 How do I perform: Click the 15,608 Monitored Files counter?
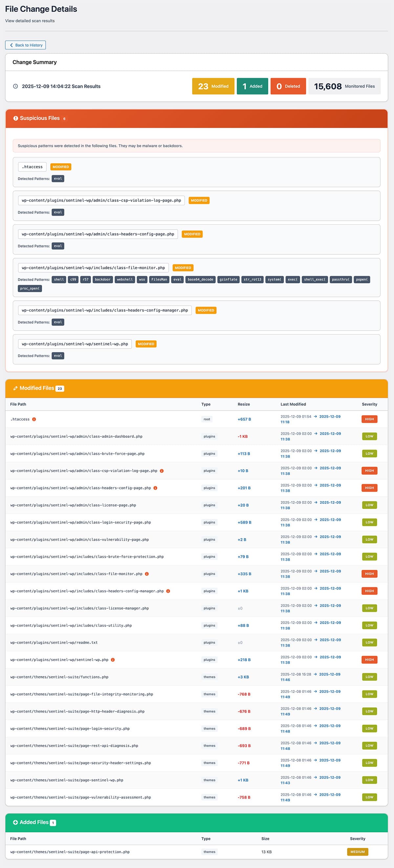coord(344,86)
